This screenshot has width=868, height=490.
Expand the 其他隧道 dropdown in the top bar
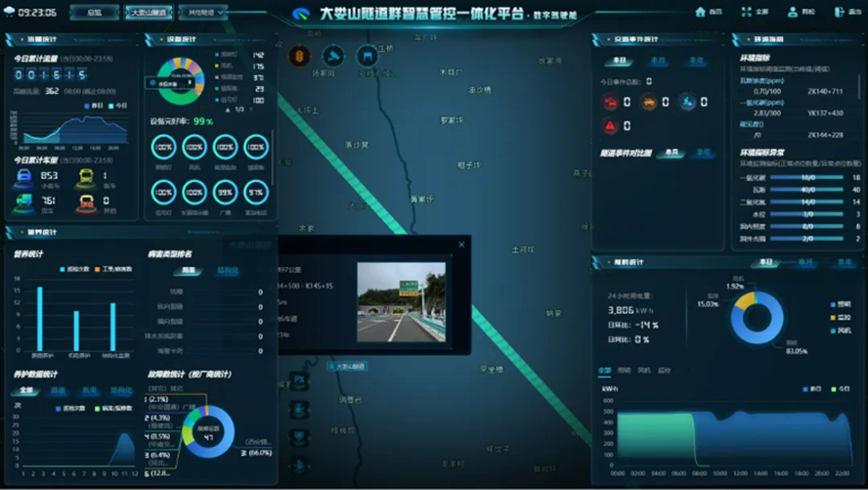click(x=203, y=12)
